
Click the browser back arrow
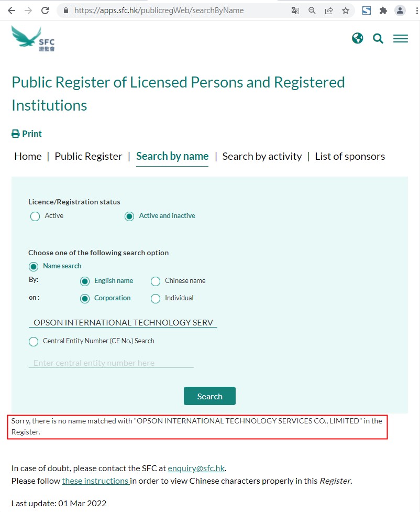[11, 10]
